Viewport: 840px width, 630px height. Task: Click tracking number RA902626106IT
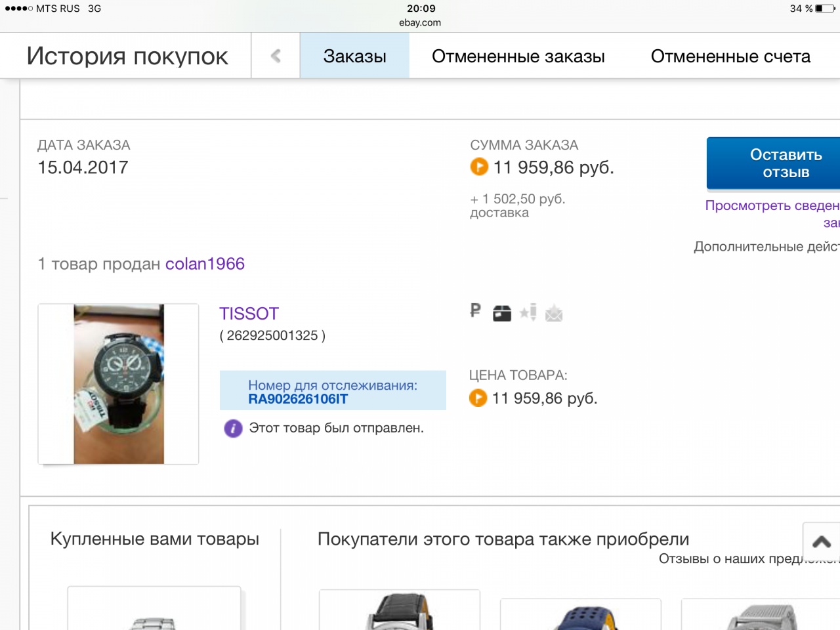(x=298, y=399)
